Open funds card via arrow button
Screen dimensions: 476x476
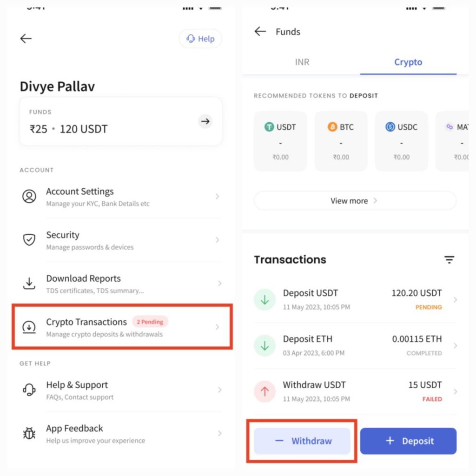[x=205, y=121]
